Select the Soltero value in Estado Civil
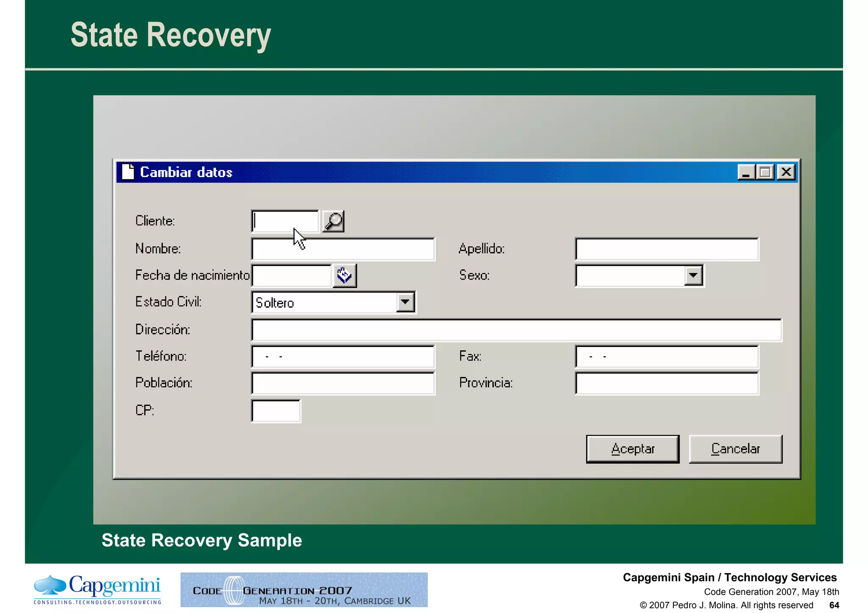The width and height of the screenshot is (868, 613). point(275,303)
